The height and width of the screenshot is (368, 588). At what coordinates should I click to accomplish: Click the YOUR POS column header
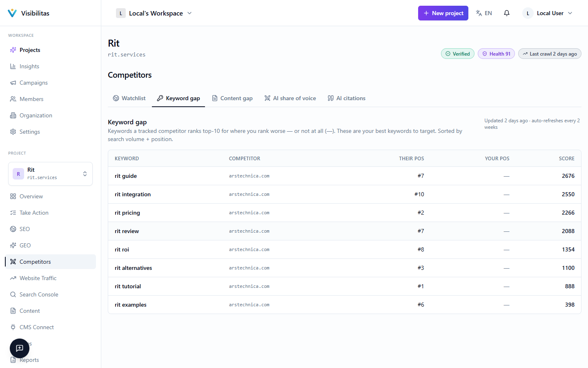click(497, 159)
